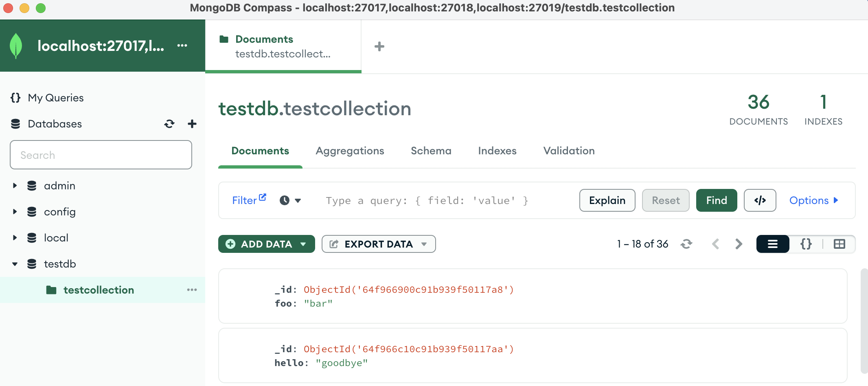This screenshot has height=386, width=868.
Task: Switch to list view
Action: [x=773, y=244]
